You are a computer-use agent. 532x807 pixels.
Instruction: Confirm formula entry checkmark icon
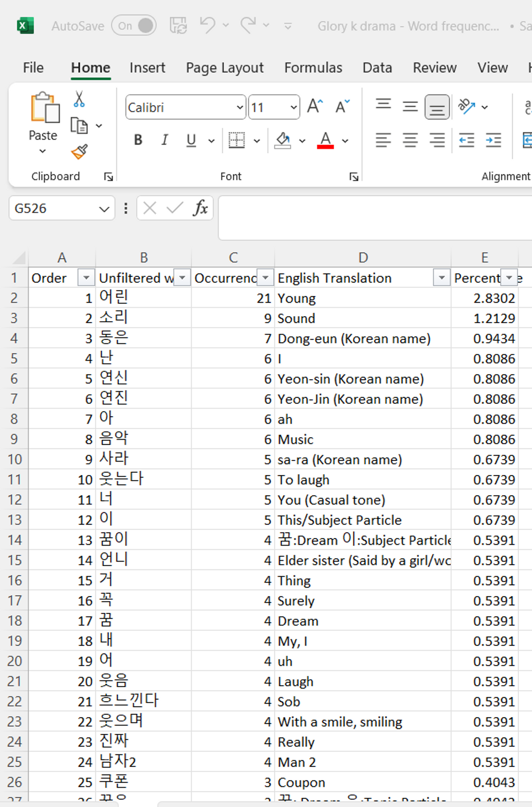(x=175, y=208)
